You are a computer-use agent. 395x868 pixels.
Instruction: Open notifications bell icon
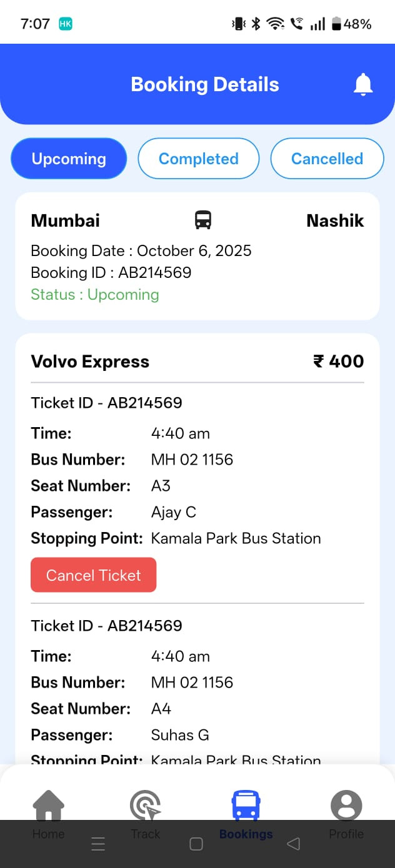point(362,84)
